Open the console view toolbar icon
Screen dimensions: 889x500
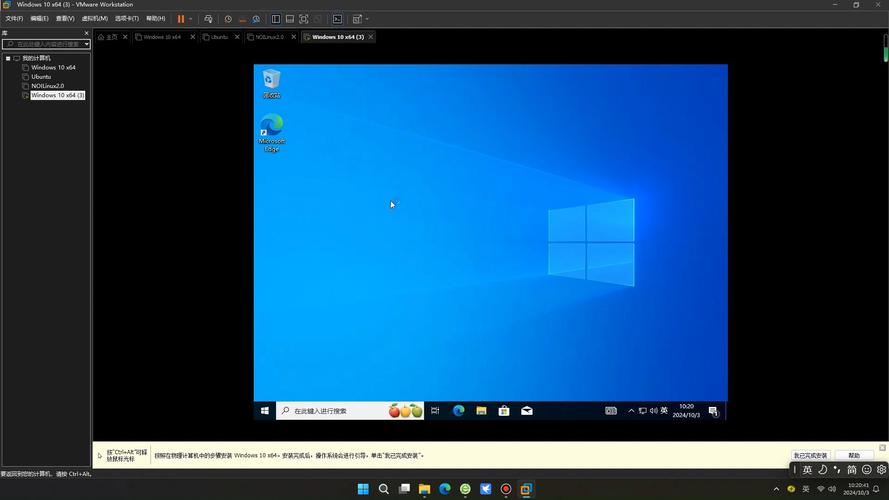coord(337,19)
